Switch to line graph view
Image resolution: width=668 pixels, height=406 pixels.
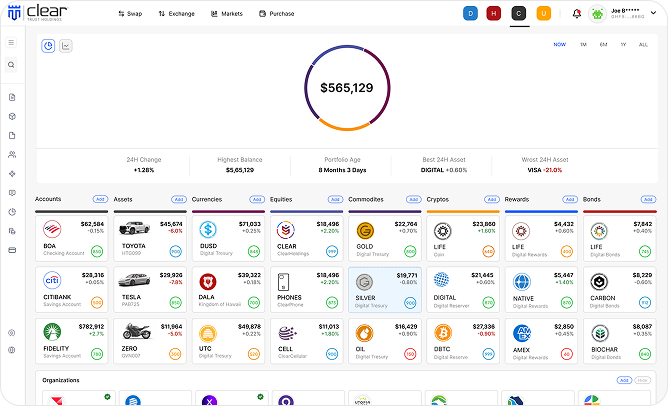[x=66, y=45]
